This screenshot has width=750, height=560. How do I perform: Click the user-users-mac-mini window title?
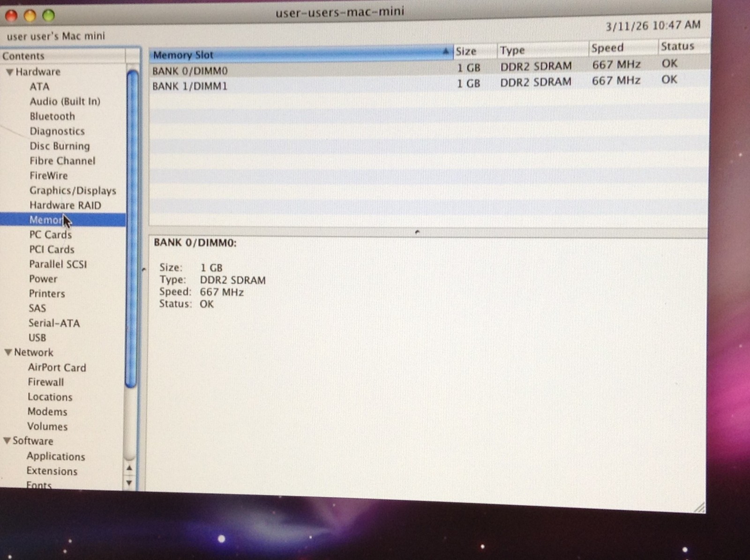click(339, 12)
